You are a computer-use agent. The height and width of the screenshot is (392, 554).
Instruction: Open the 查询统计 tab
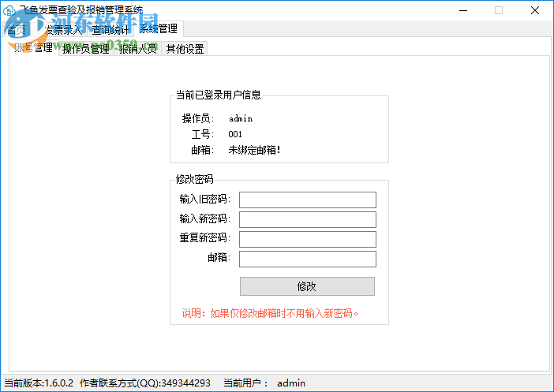(x=110, y=30)
